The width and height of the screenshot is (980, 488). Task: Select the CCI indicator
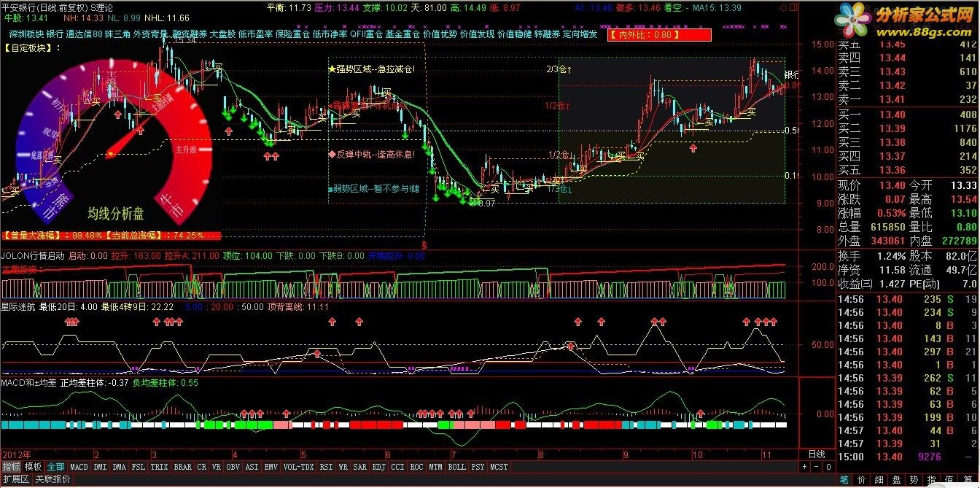(398, 467)
